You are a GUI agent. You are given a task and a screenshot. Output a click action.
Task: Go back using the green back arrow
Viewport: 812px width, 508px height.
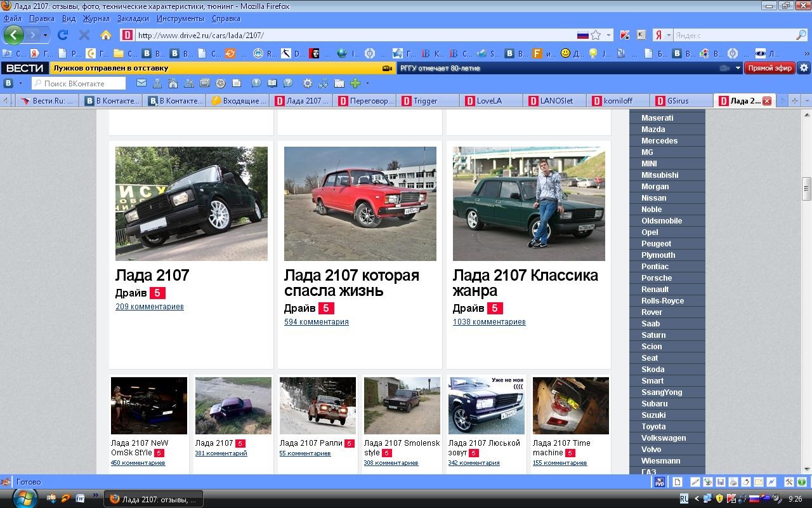(14, 35)
